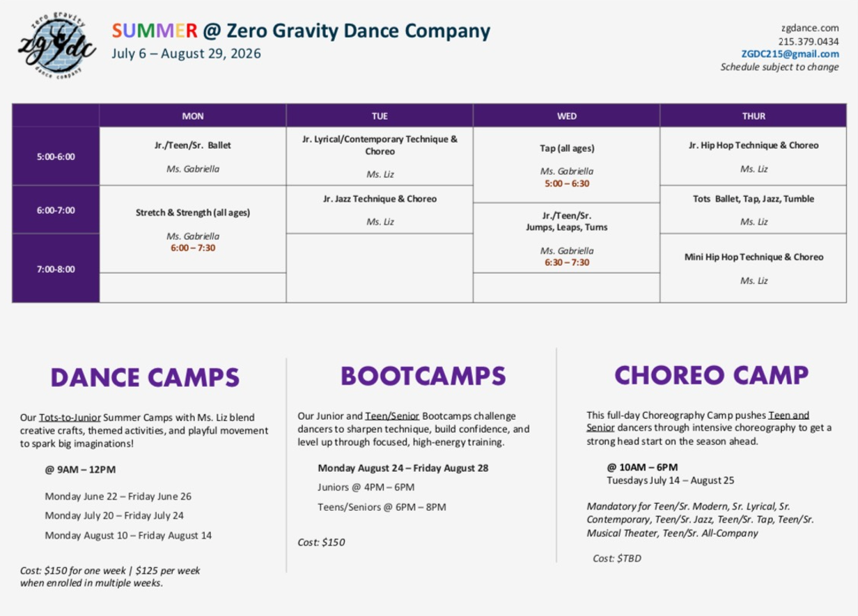Select the Mini Hip Hop Technique class cell

click(754, 268)
